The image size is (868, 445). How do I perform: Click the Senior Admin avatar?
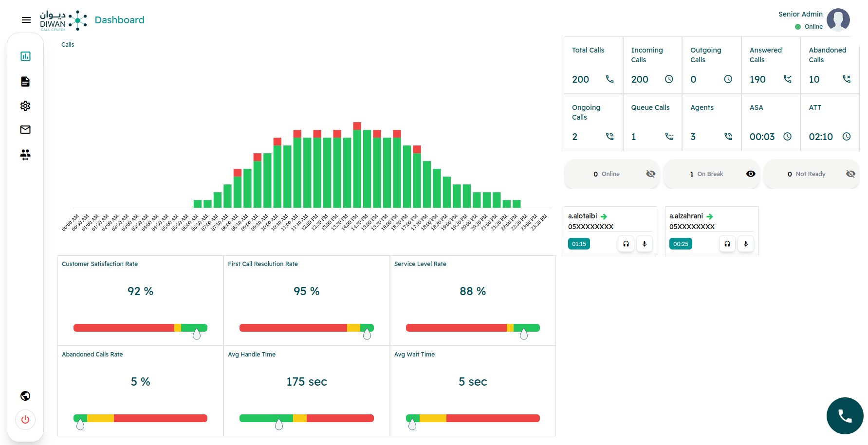click(838, 20)
